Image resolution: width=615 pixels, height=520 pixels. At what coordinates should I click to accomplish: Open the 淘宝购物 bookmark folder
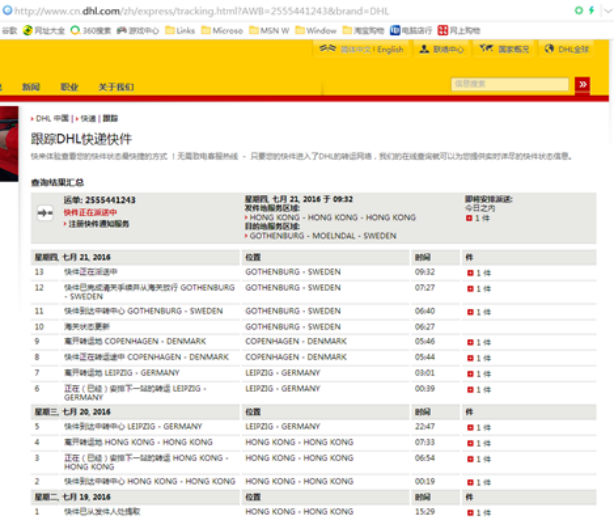pos(363,31)
